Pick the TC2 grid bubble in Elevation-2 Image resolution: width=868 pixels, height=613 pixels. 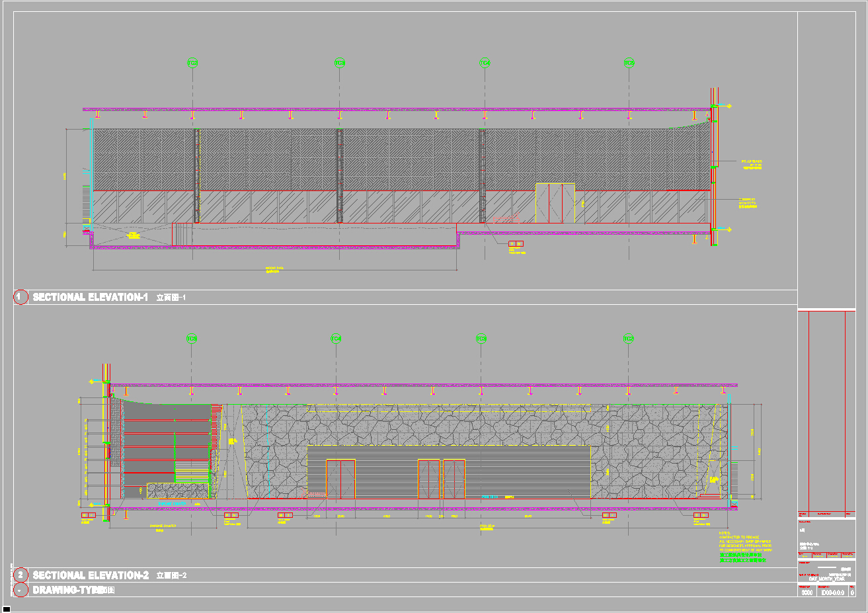point(629,339)
